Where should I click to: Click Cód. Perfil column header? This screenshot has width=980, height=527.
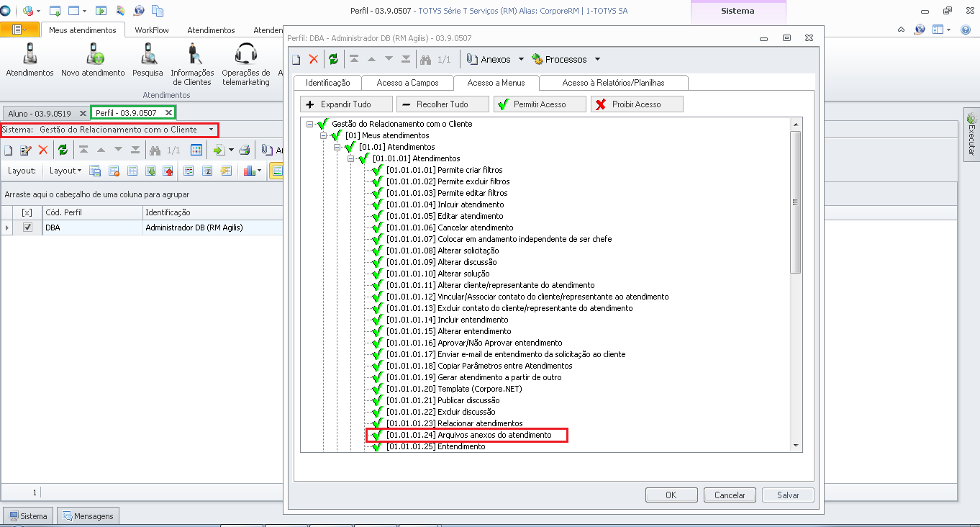point(92,212)
